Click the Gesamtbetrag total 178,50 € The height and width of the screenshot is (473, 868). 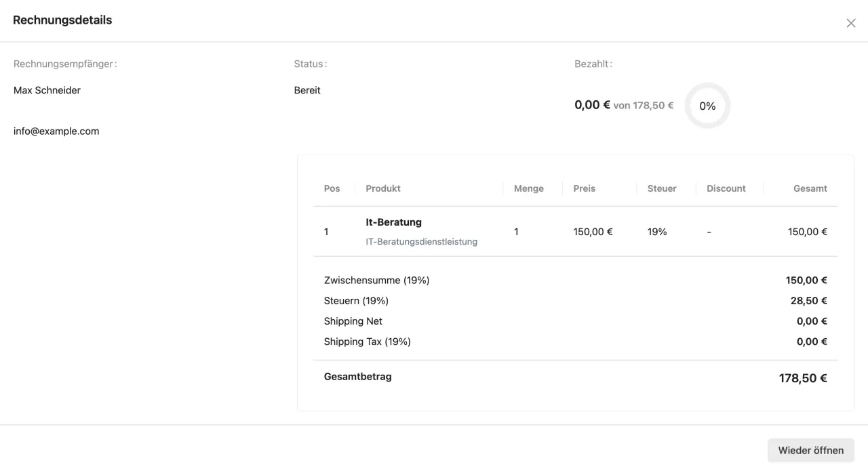802,378
